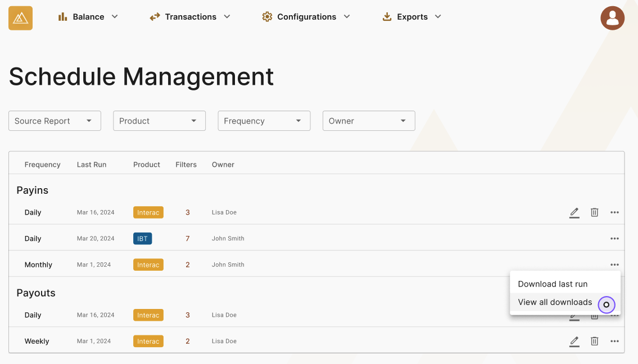Image resolution: width=638 pixels, height=364 pixels.
Task: Edit the Daily Payins schedule by Lisa Doe
Action: 574,212
